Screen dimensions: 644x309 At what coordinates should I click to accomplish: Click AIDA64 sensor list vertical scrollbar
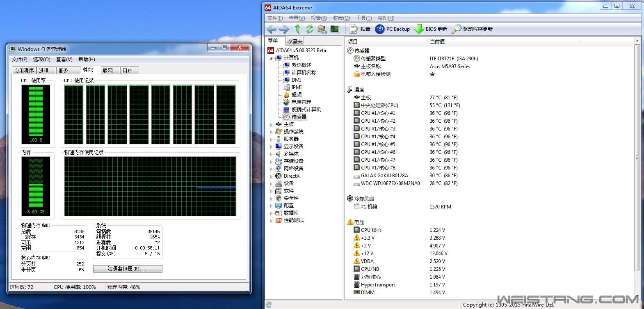637,157
